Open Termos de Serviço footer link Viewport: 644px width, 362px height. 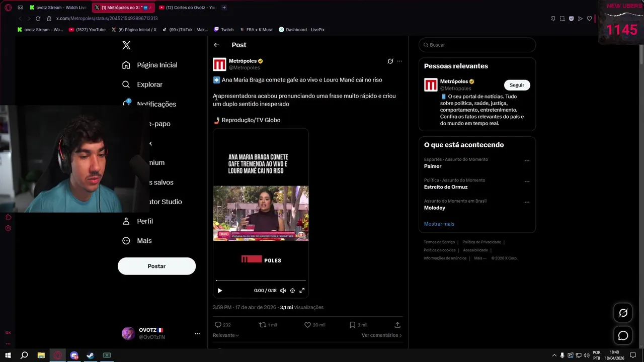coord(439,242)
